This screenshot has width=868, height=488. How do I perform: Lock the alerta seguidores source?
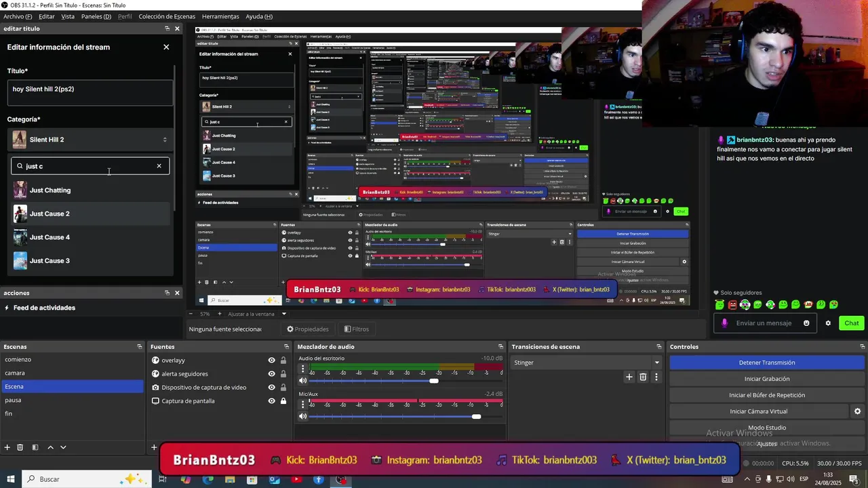(283, 374)
